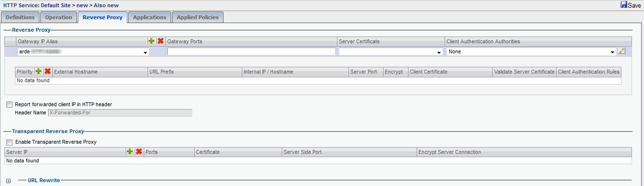Click the Server Port column header
644x186 pixels.
click(x=364, y=72)
